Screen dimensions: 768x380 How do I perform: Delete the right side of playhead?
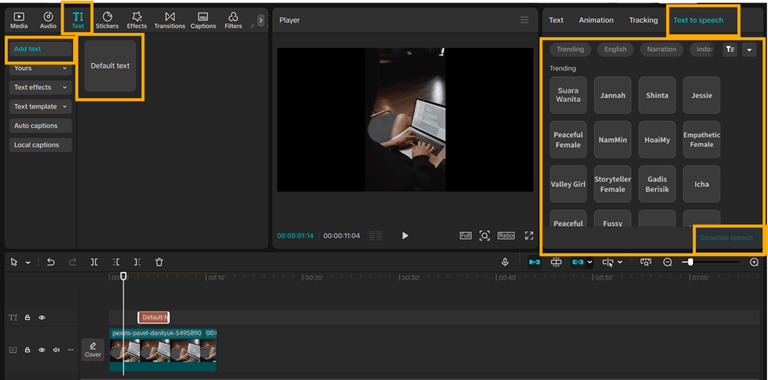(138, 262)
